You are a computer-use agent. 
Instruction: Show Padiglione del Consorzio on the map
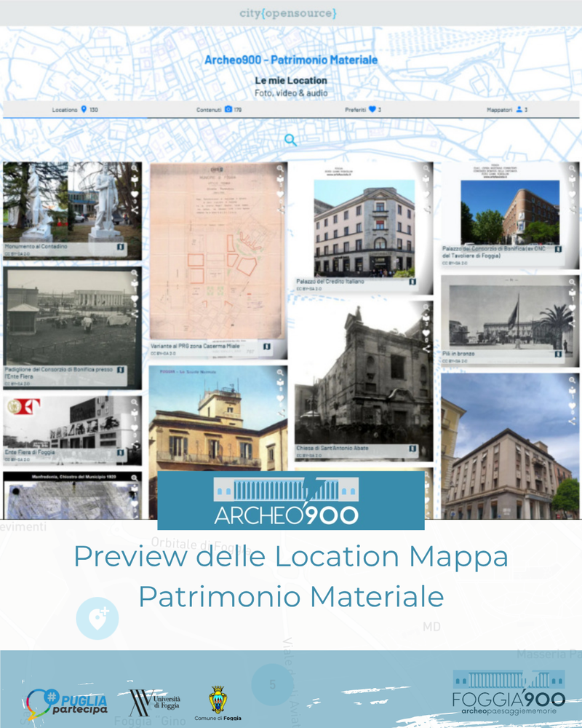click(x=121, y=370)
